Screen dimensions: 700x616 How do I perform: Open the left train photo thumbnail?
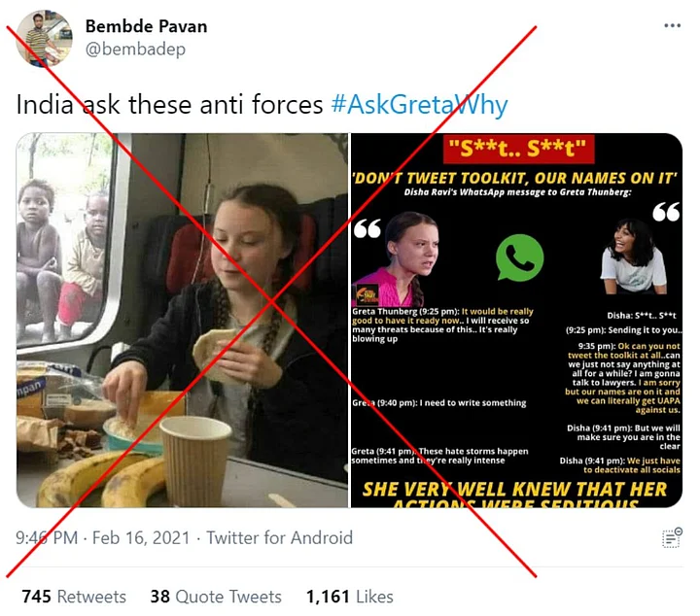(x=182, y=321)
